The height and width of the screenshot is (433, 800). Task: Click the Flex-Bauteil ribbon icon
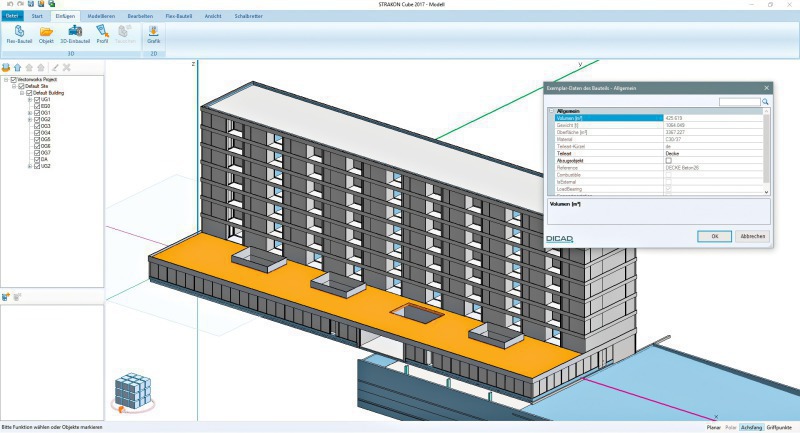[19, 32]
